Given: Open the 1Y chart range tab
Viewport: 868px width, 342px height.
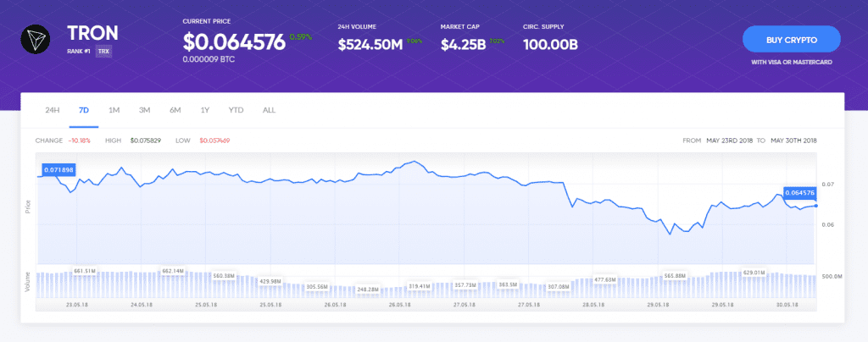Looking at the screenshot, I should tap(205, 110).
